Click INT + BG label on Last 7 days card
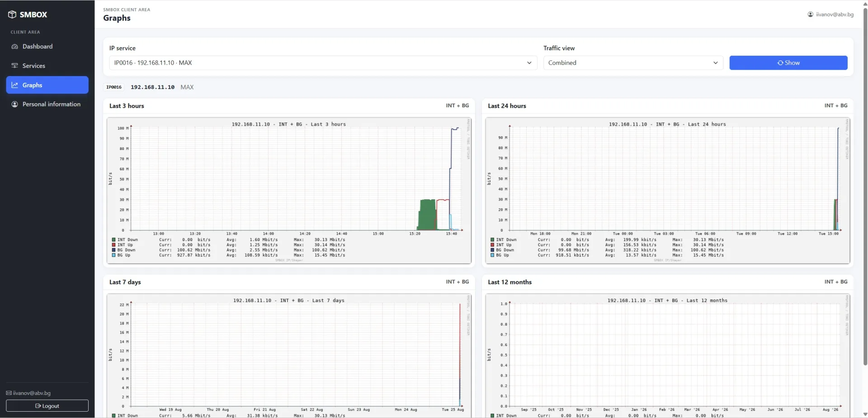Screen dimensions: 868x418 458,282
